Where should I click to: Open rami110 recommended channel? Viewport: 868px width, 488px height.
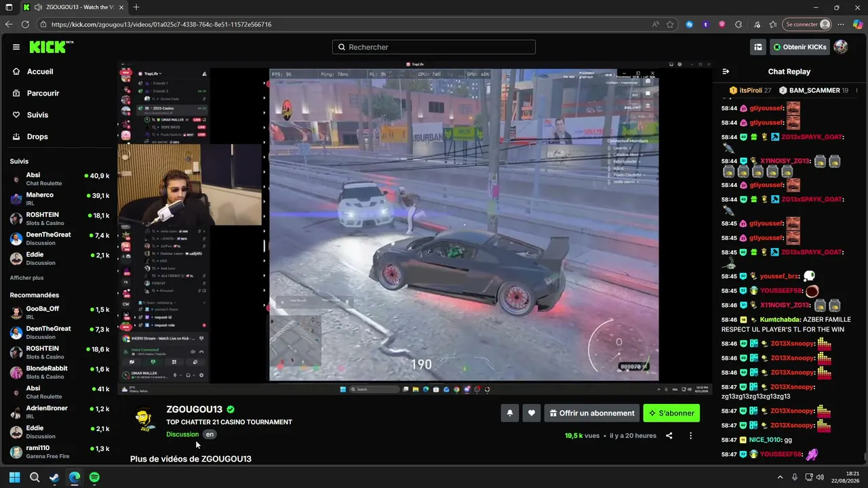point(60,452)
